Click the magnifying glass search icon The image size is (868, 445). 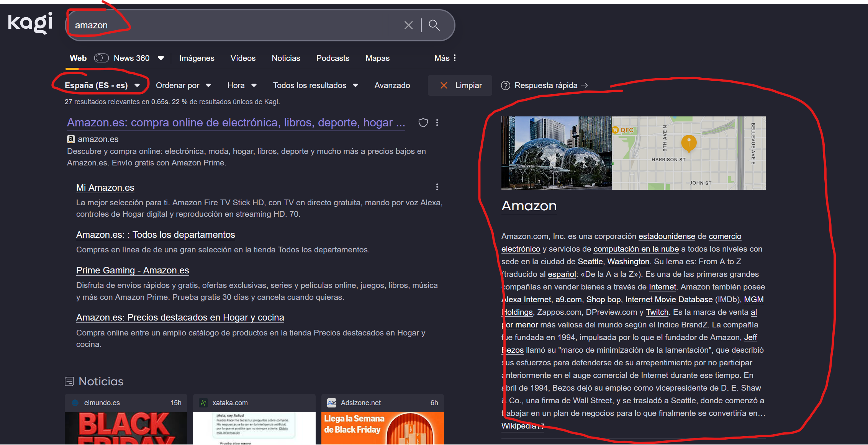[x=434, y=25]
